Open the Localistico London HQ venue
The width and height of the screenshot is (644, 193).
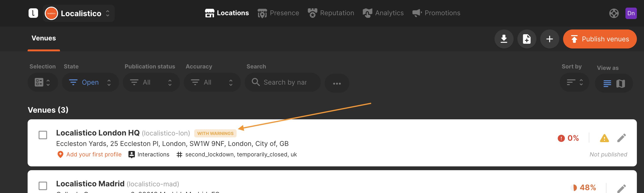98,133
